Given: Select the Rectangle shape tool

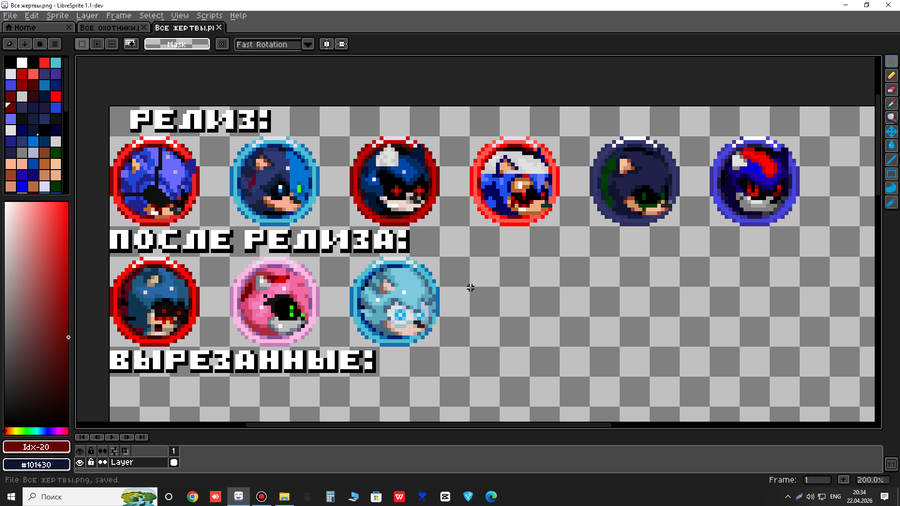Looking at the screenshot, I should [x=891, y=174].
